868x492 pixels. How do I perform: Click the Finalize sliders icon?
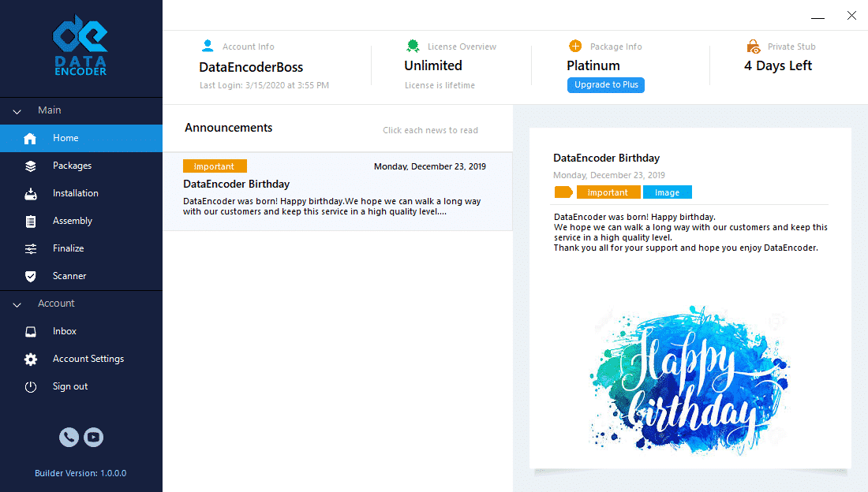pos(31,249)
